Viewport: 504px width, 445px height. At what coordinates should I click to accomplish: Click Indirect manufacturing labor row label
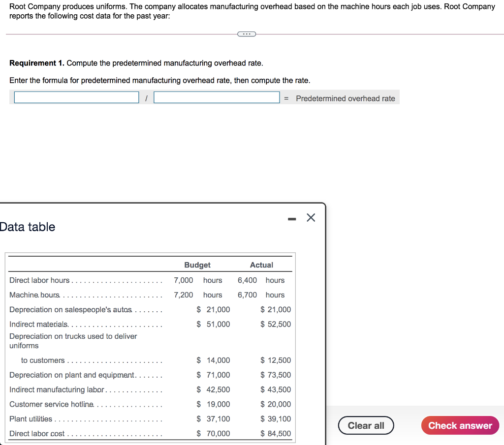(57, 390)
